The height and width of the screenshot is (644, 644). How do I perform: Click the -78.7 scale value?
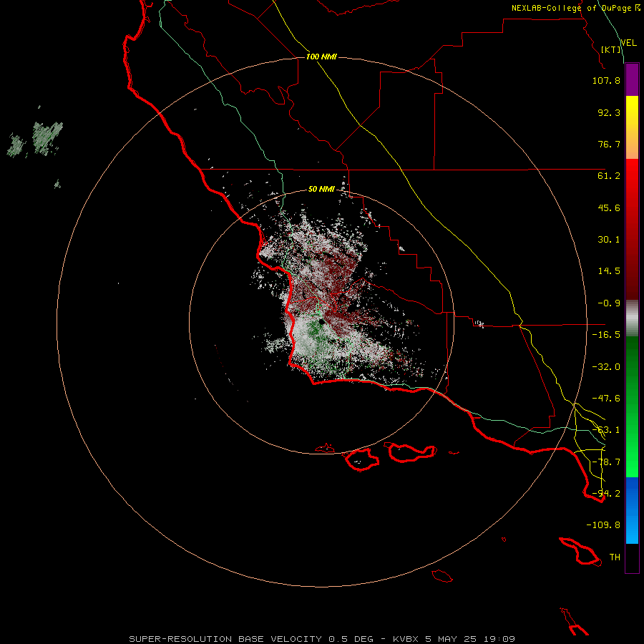coord(606,462)
